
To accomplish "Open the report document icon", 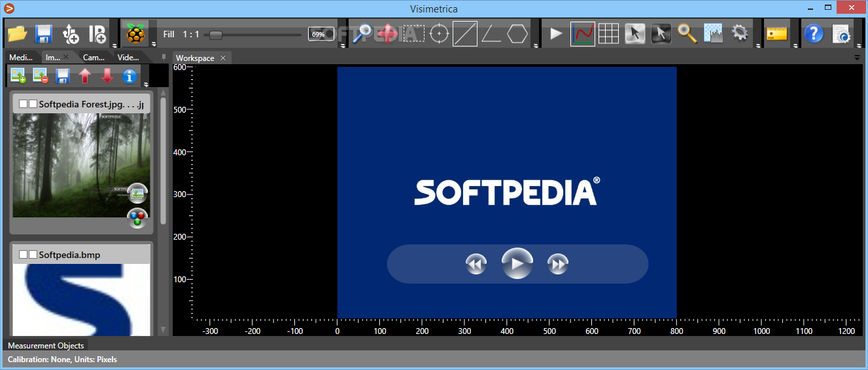I will [x=841, y=33].
